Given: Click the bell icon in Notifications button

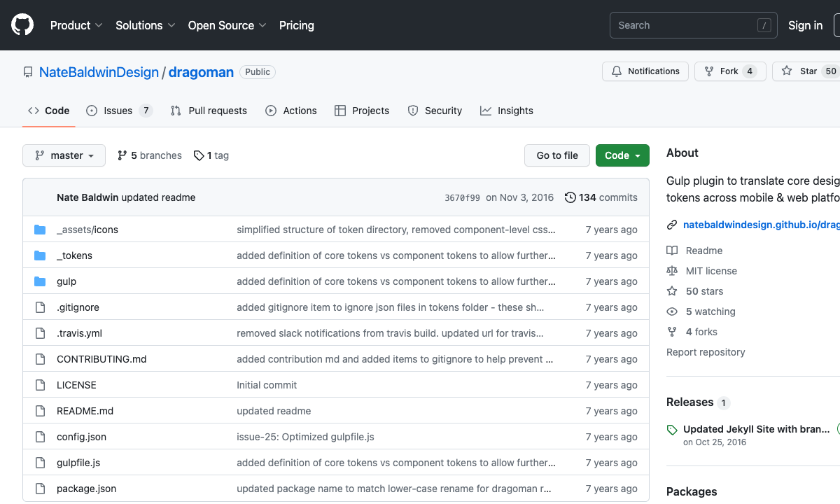Looking at the screenshot, I should [x=617, y=71].
